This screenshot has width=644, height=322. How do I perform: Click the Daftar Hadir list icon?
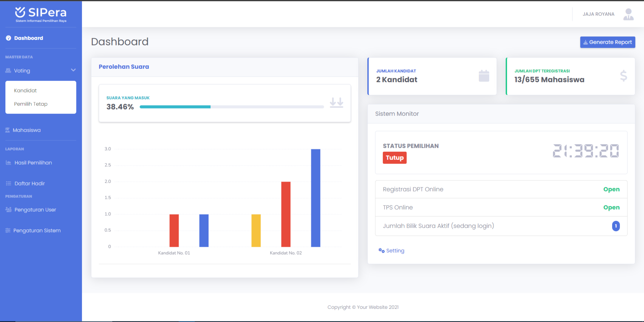[x=8, y=184]
